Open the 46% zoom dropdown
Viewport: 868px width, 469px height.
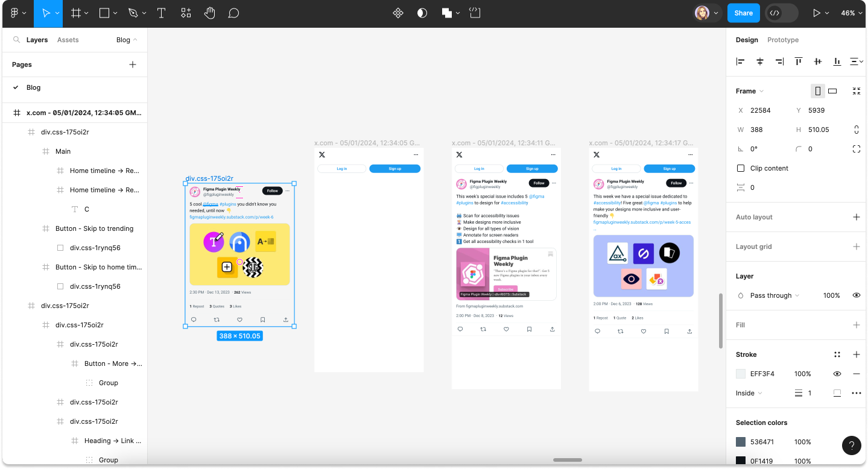(851, 13)
